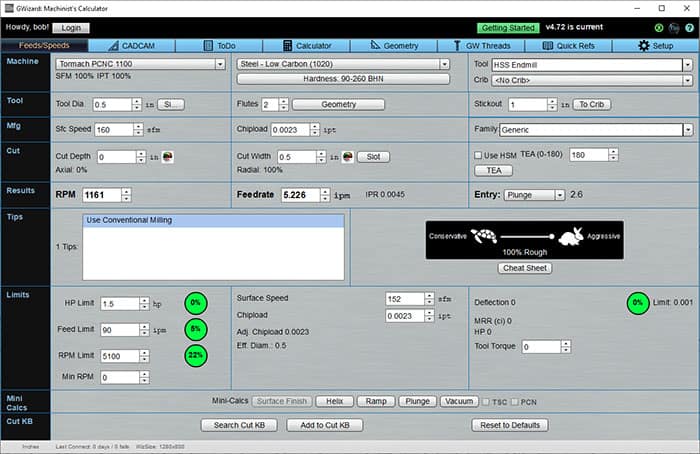The image size is (700, 454).
Task: Click the Tool Dia stepper arrows
Action: coord(137,104)
